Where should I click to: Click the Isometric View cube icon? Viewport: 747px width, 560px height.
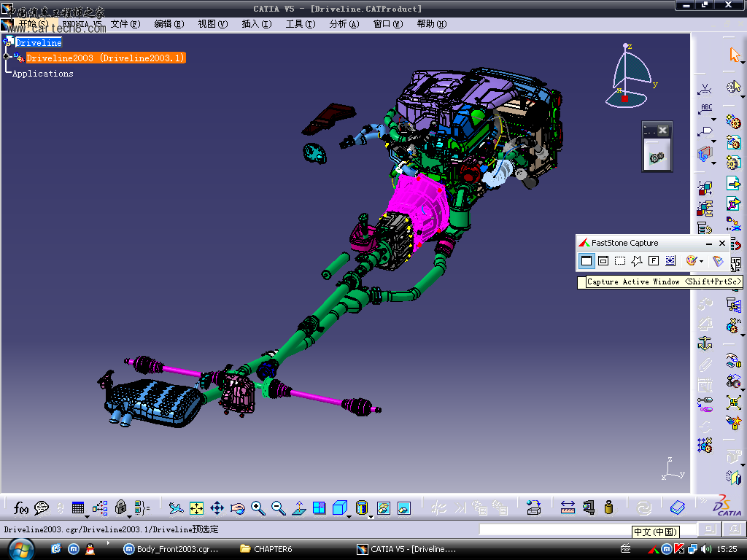click(x=340, y=508)
